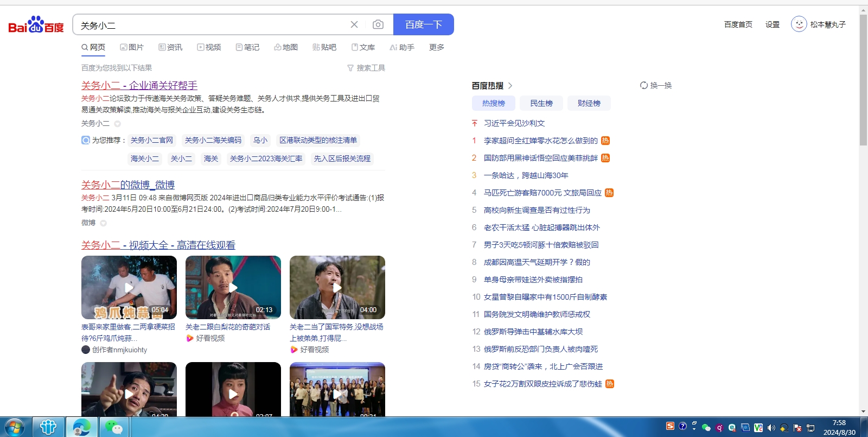Open pinned topic 习近平会见沙利文

pyautogui.click(x=514, y=123)
